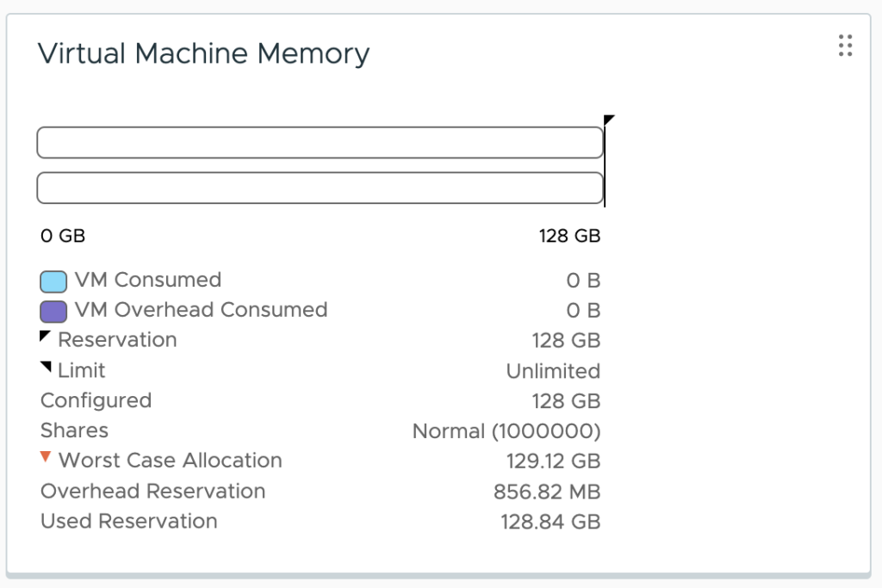Click the 0 GB axis label
This screenshot has width=882, height=588.
click(x=63, y=236)
